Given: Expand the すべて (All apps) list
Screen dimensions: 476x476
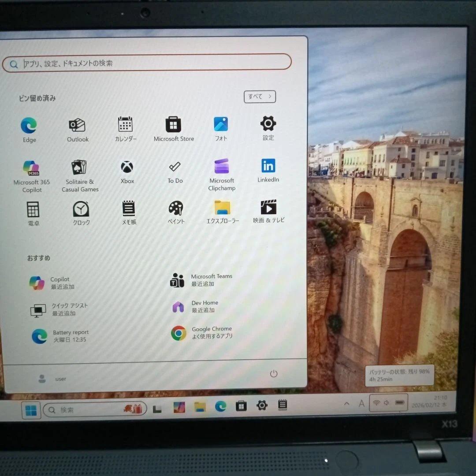Looking at the screenshot, I should click(x=260, y=97).
